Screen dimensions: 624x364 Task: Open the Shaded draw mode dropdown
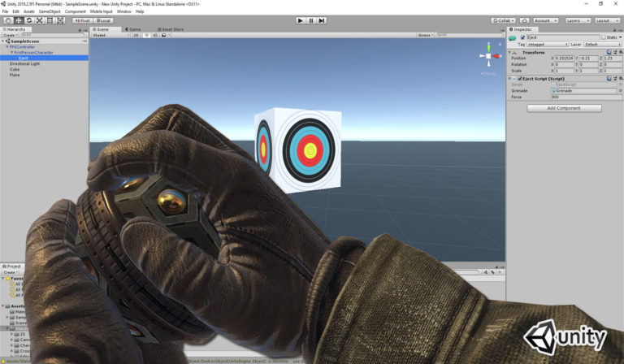110,35
